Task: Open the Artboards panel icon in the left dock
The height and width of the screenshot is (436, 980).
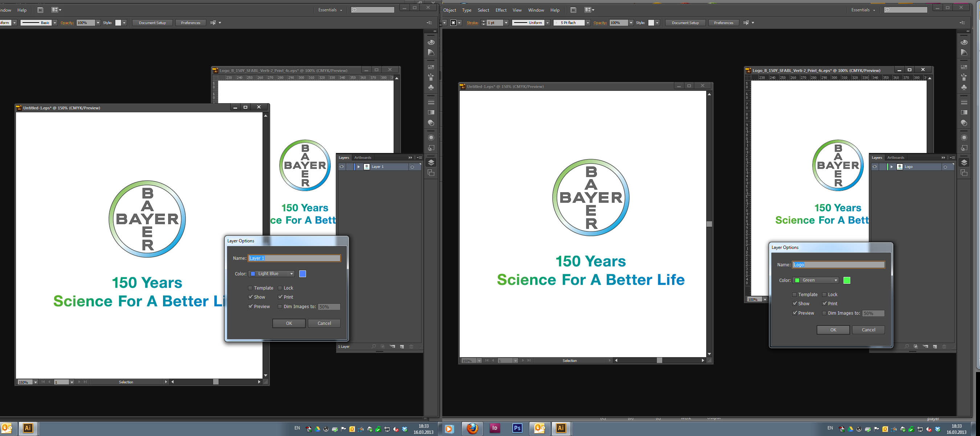Action: (431, 173)
